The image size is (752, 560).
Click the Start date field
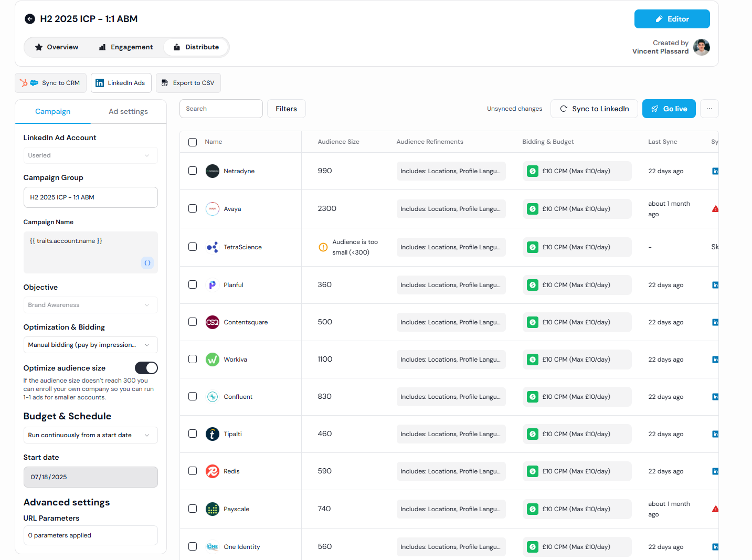click(x=91, y=477)
